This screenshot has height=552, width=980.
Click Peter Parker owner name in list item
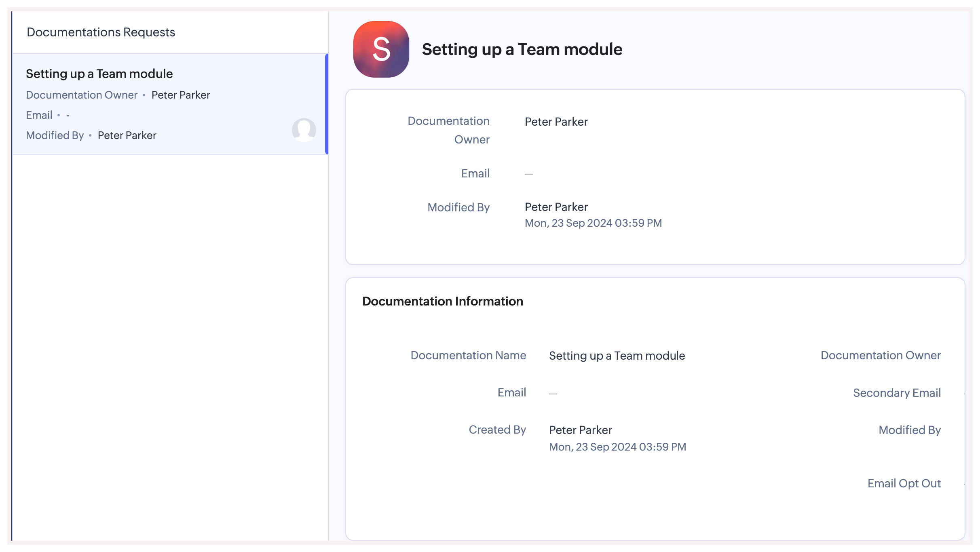[x=180, y=95]
